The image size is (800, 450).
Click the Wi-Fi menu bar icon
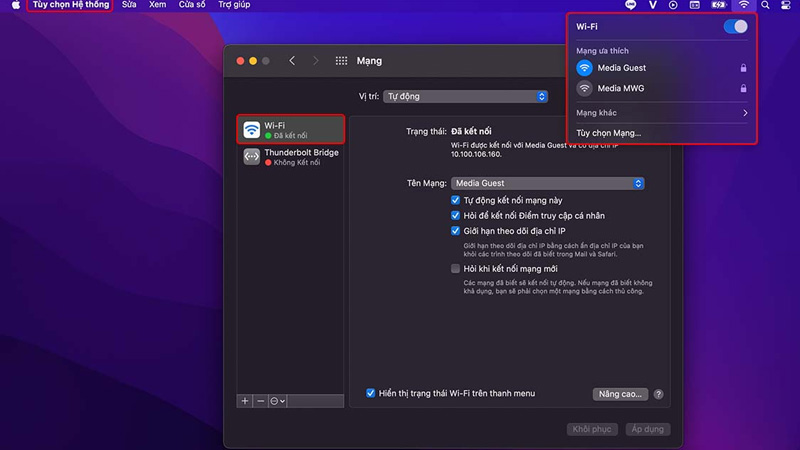pyautogui.click(x=744, y=5)
